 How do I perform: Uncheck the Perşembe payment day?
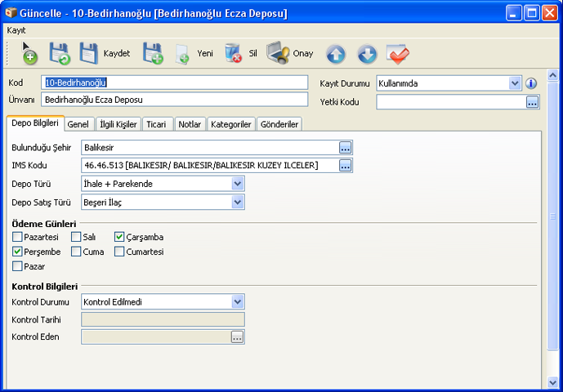[x=17, y=252]
